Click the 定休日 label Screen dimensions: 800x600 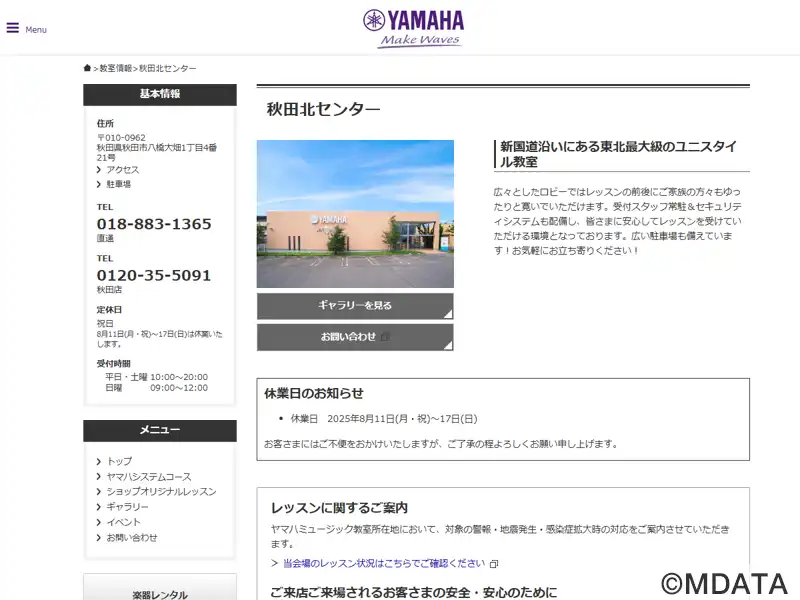coord(109,310)
